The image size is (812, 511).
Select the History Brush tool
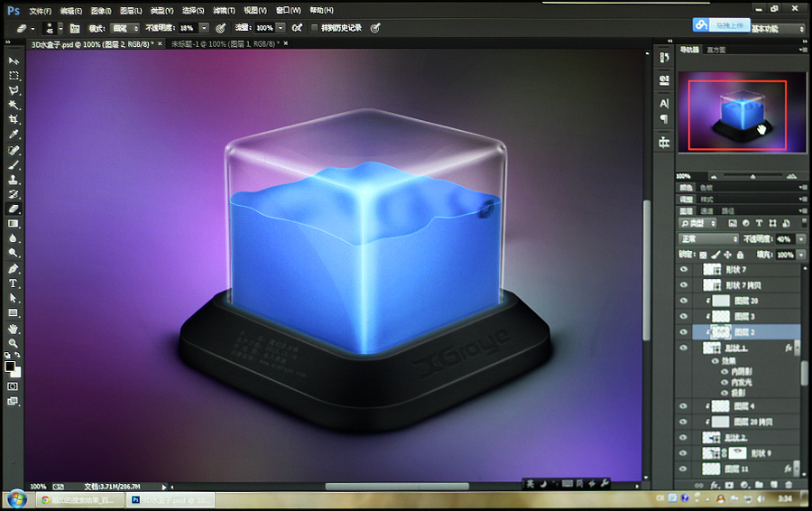(14, 194)
